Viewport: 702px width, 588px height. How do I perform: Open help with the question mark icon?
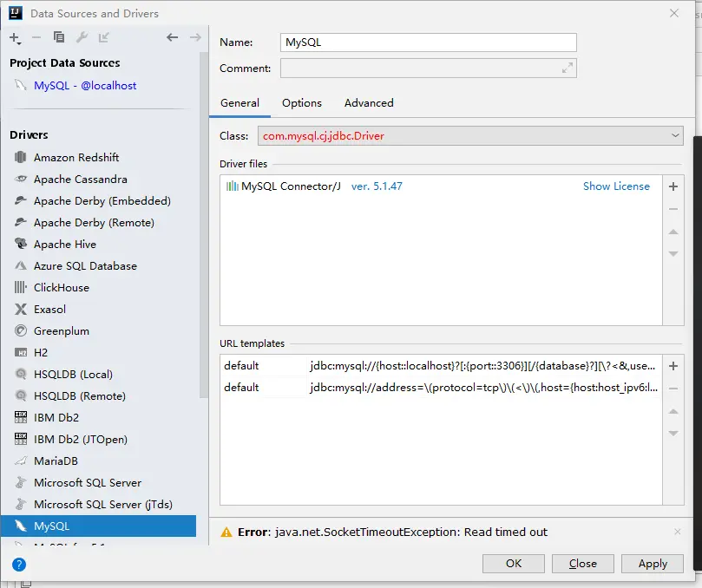click(x=19, y=565)
